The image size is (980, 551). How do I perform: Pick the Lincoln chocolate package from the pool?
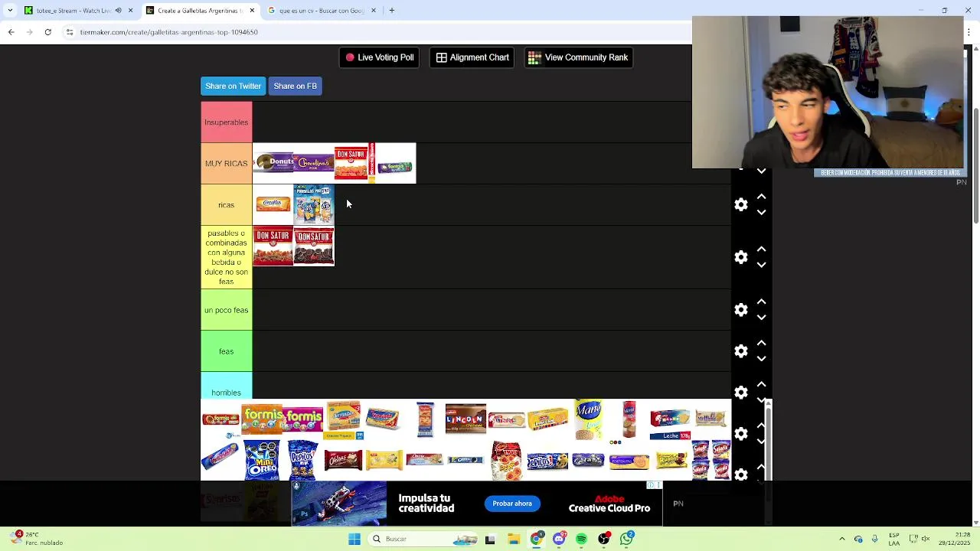465,419
